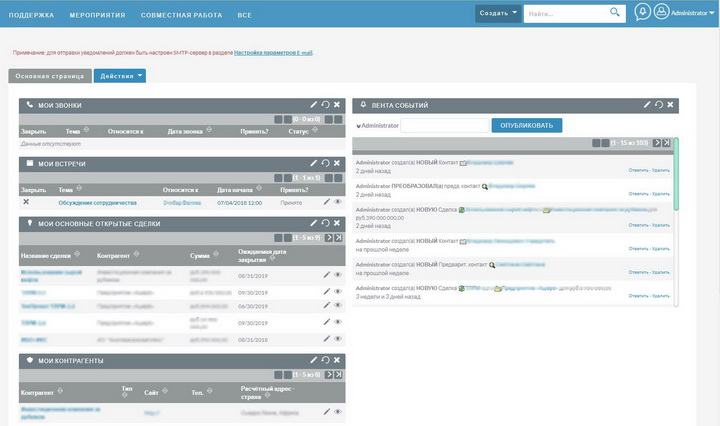View meeting Обсуждение сотрудничества details eye

[338, 202]
